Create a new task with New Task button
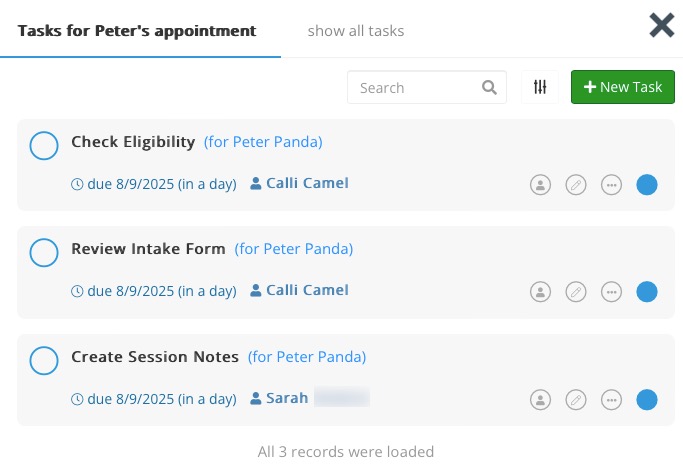 coord(622,87)
